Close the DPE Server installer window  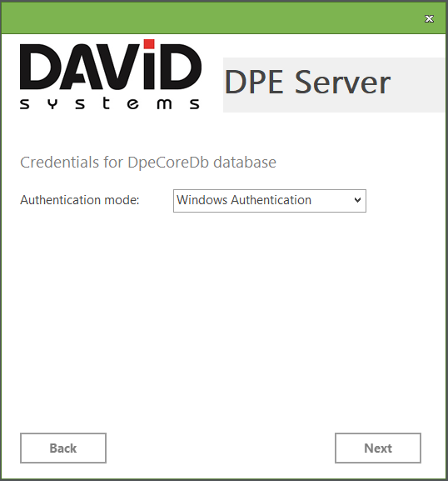click(429, 18)
